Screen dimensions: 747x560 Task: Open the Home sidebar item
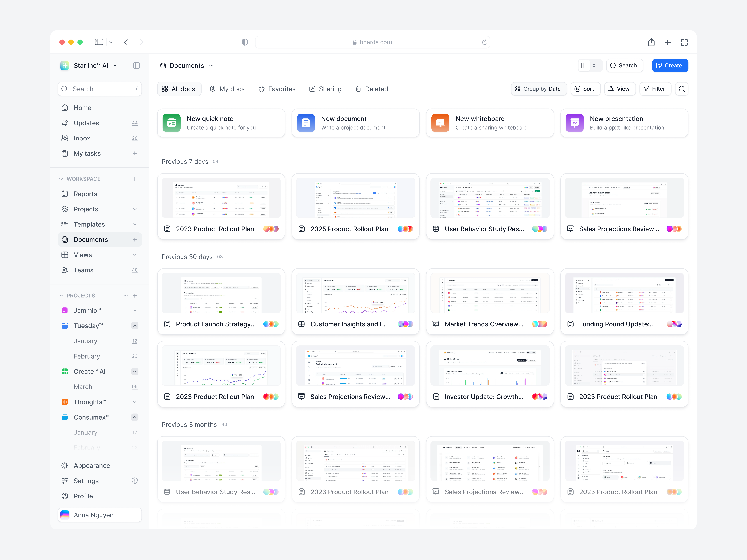pyautogui.click(x=100, y=108)
